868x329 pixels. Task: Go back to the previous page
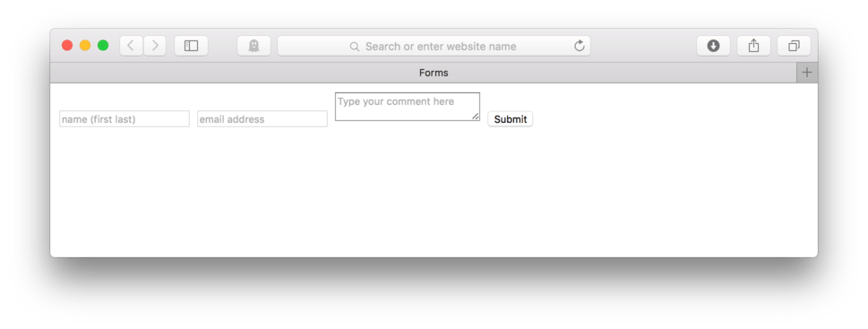(131, 46)
